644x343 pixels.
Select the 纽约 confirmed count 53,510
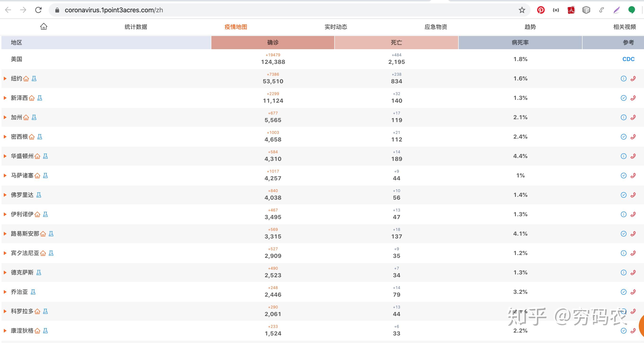(x=273, y=81)
